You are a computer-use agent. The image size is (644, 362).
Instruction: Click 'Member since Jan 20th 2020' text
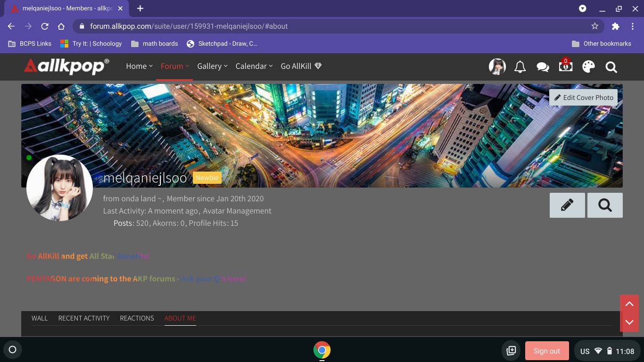215,198
